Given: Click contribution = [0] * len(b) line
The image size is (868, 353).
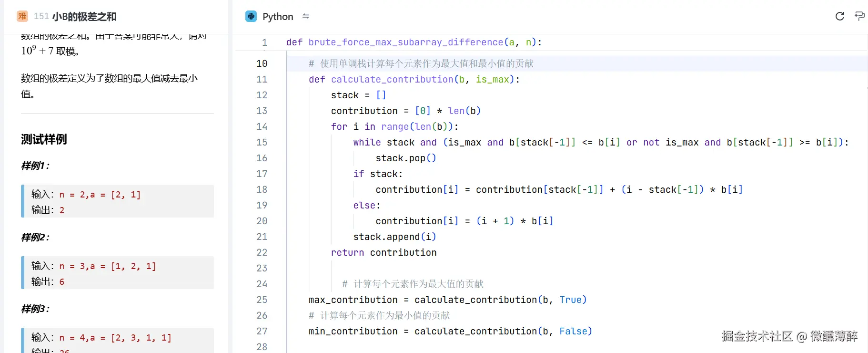Looking at the screenshot, I should click(x=406, y=111).
